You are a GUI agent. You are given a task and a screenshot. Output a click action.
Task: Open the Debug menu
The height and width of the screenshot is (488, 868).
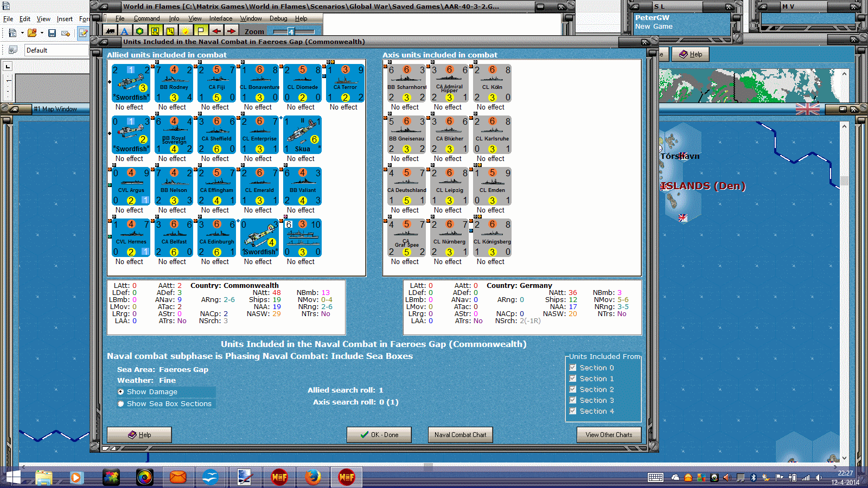point(278,18)
